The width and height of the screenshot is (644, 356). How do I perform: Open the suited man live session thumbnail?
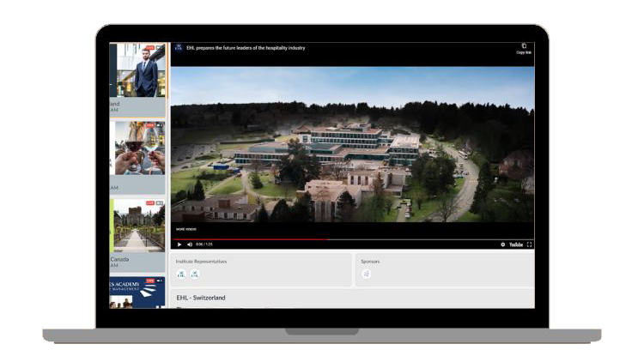[x=137, y=70]
